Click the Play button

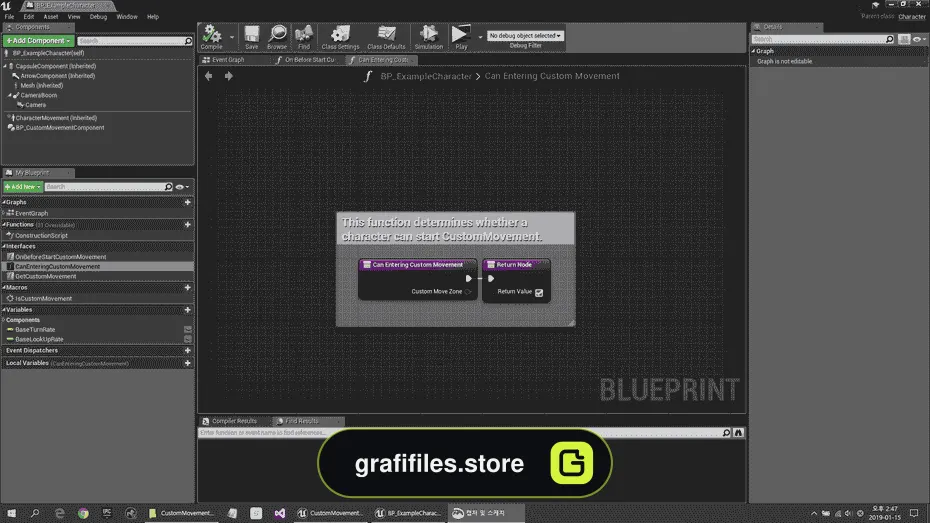461,37
